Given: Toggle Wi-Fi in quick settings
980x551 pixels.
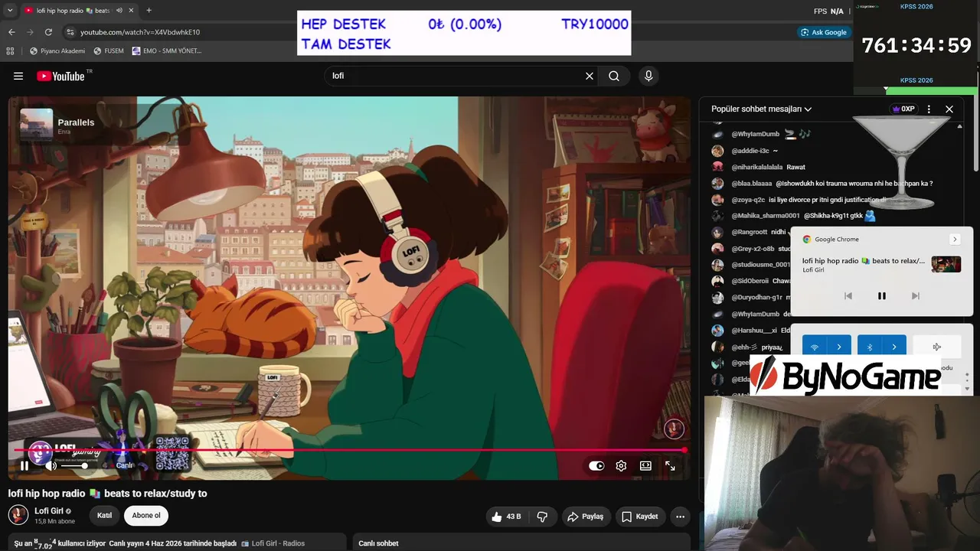Looking at the screenshot, I should coord(815,347).
